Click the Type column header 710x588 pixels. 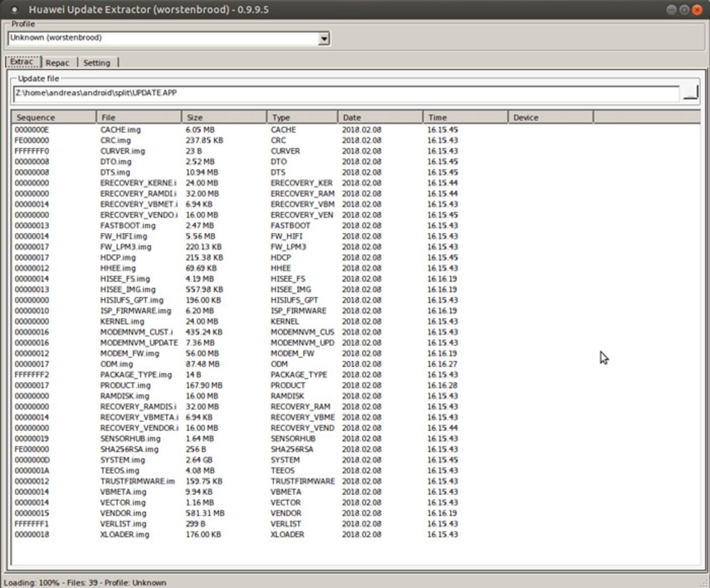[301, 117]
